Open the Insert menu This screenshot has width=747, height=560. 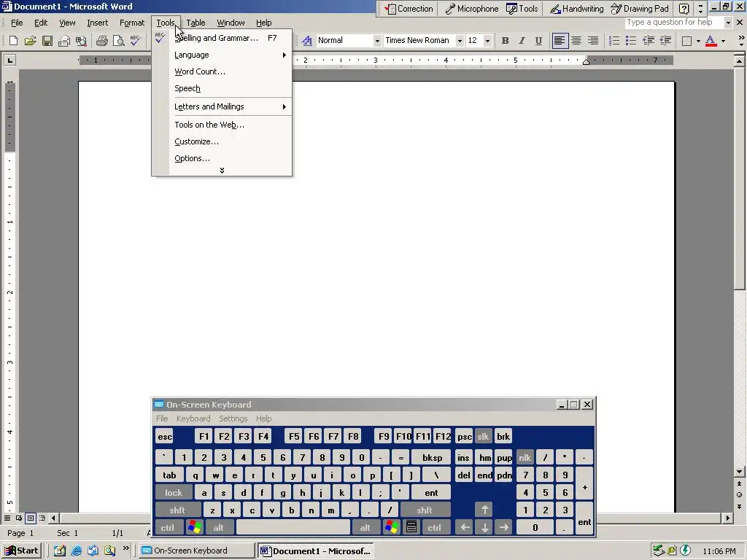97,23
